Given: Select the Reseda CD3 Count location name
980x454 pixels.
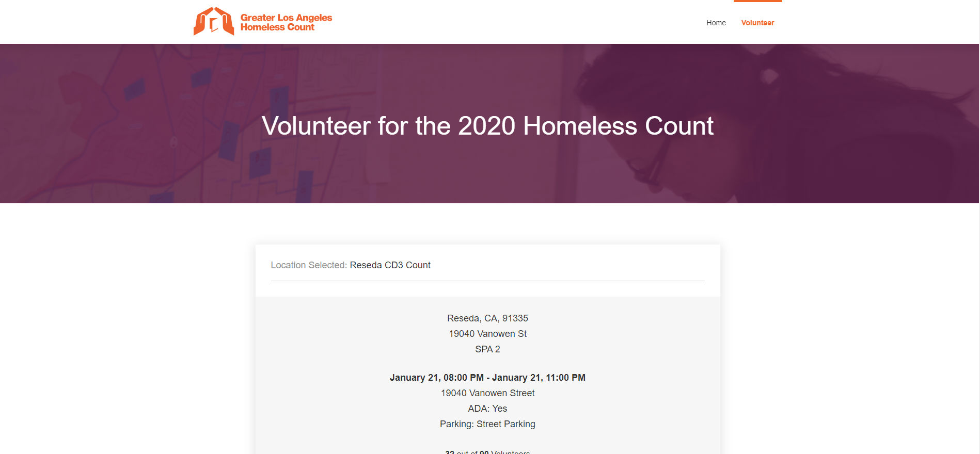Looking at the screenshot, I should [x=390, y=265].
